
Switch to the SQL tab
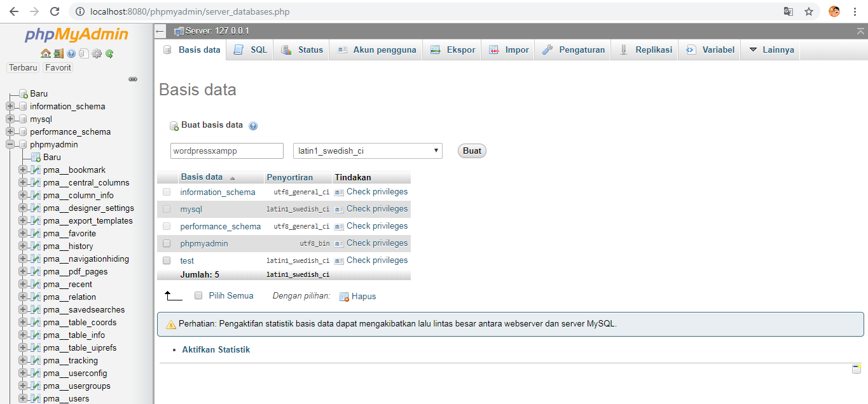click(x=250, y=50)
